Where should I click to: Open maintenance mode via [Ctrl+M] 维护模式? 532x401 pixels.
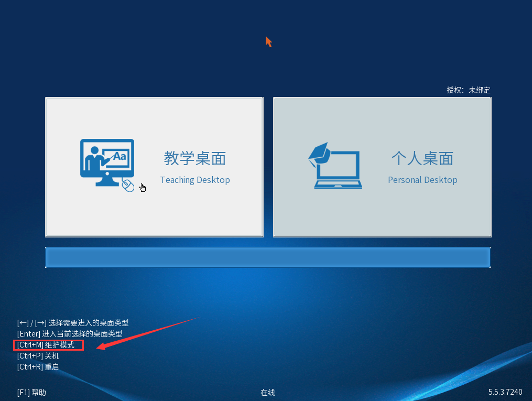click(46, 345)
